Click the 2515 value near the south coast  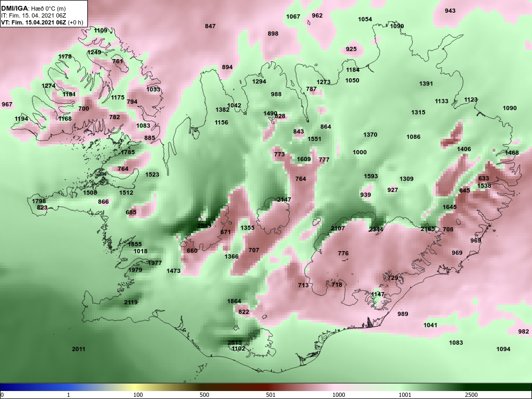pos(235,343)
